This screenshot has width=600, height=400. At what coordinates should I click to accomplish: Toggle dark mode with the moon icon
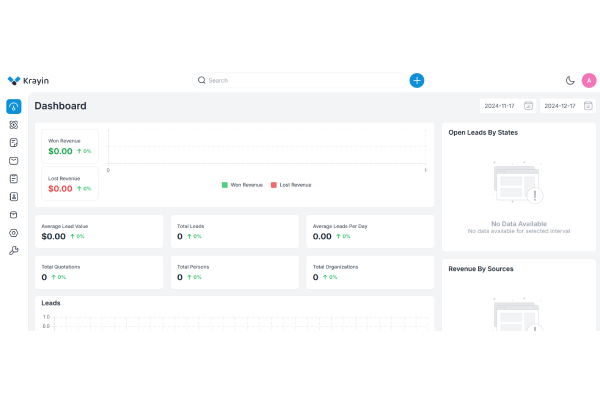tap(570, 81)
